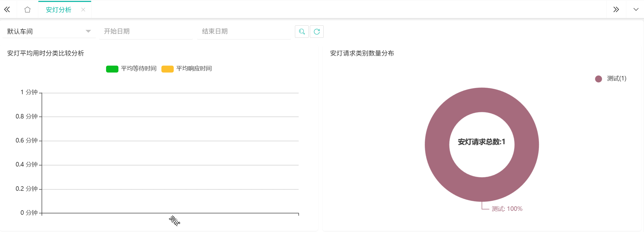Click the 测试: 100% donut label

pyautogui.click(x=507, y=209)
